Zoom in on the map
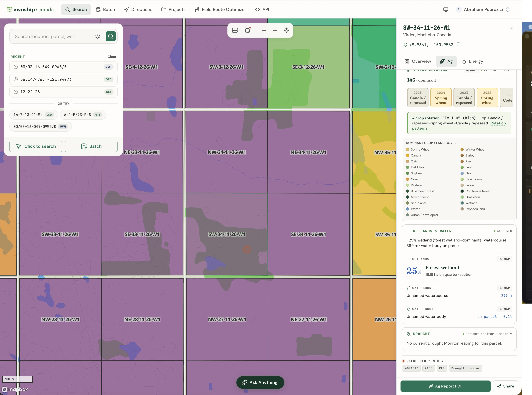The image size is (532, 395). tap(264, 30)
